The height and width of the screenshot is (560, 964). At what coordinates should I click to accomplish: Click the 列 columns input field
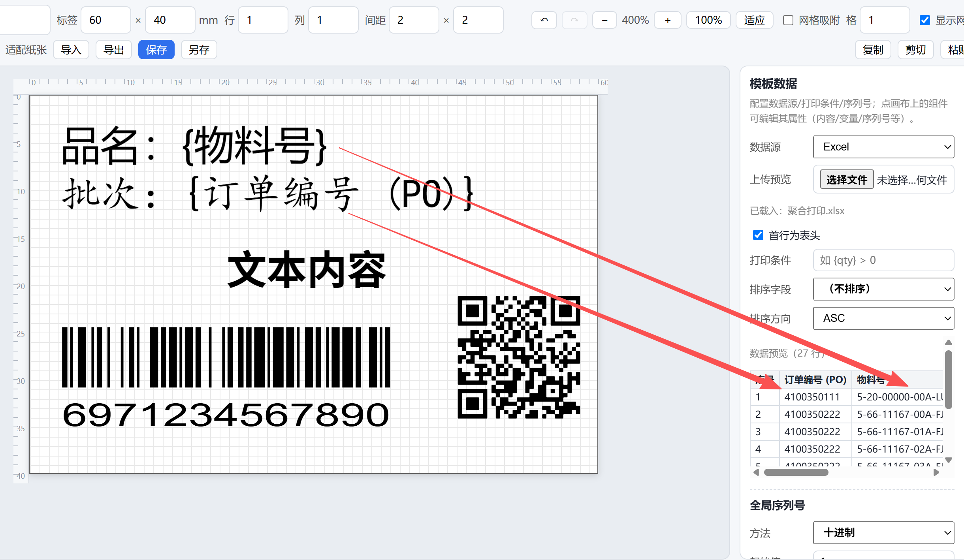point(333,20)
